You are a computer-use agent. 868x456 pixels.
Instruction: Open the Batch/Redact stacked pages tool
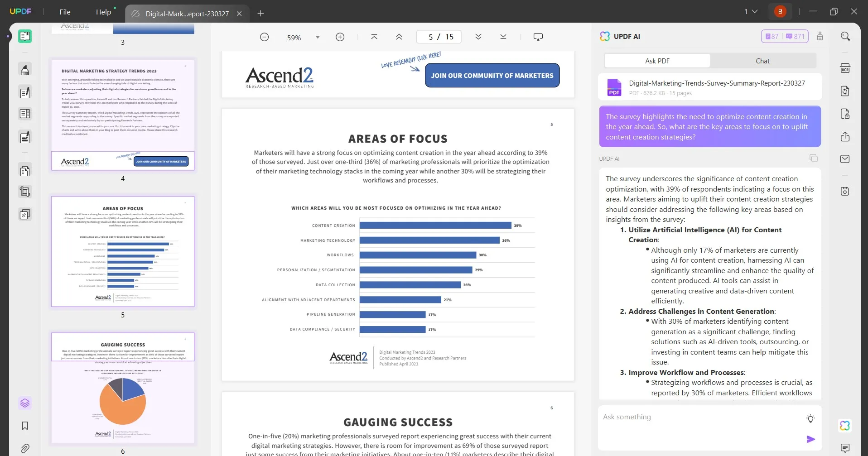(x=25, y=214)
